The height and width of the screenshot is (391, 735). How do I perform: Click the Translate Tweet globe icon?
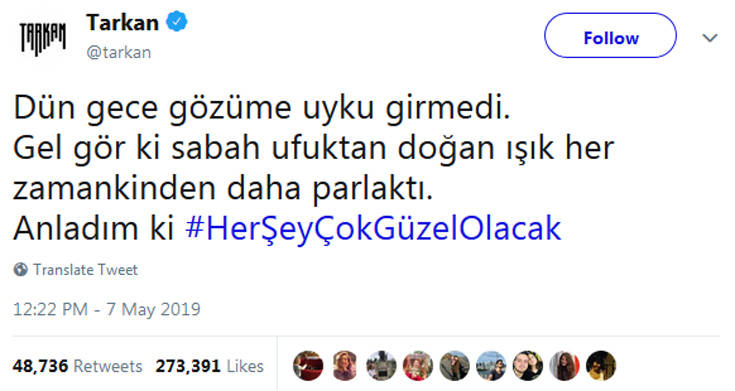21,270
